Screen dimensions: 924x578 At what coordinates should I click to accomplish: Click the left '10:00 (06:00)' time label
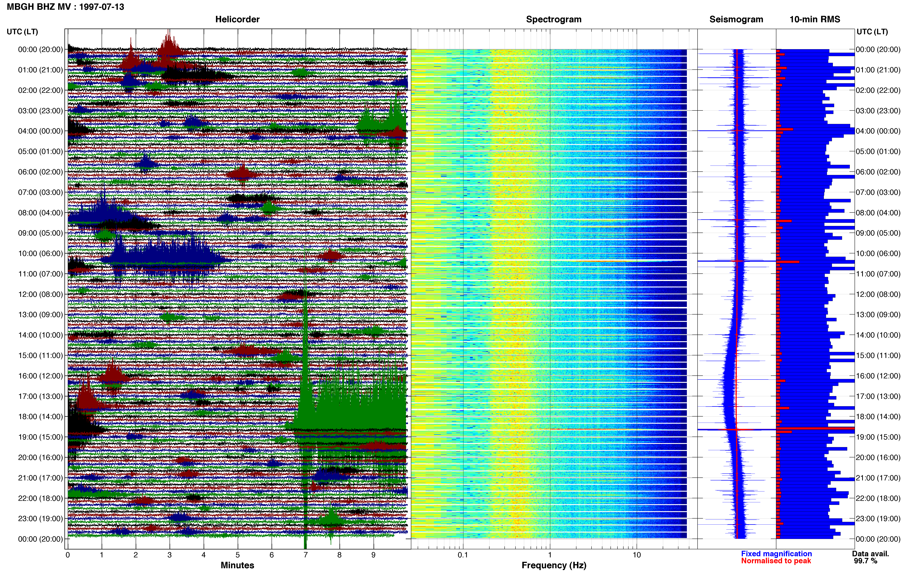[x=41, y=253]
